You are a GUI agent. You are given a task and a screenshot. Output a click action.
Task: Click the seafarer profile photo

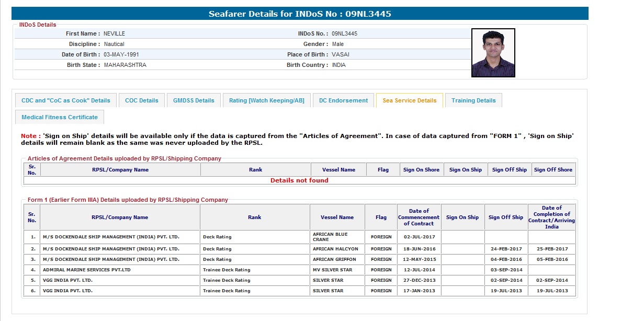coord(493,53)
